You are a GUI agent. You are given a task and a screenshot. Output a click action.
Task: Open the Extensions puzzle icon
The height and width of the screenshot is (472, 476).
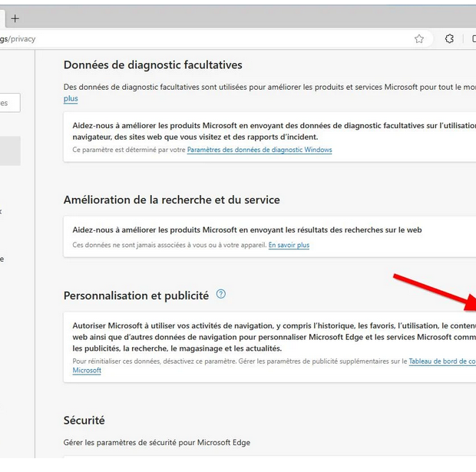pos(449,39)
